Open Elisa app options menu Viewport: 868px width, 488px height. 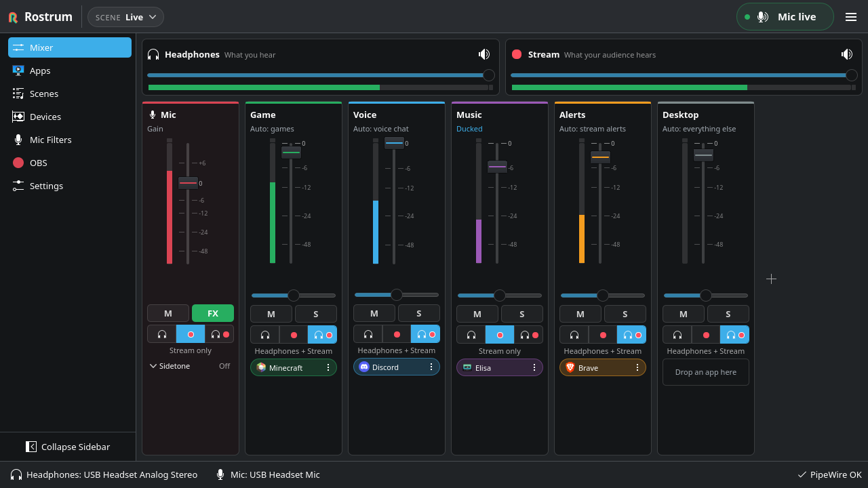534,367
